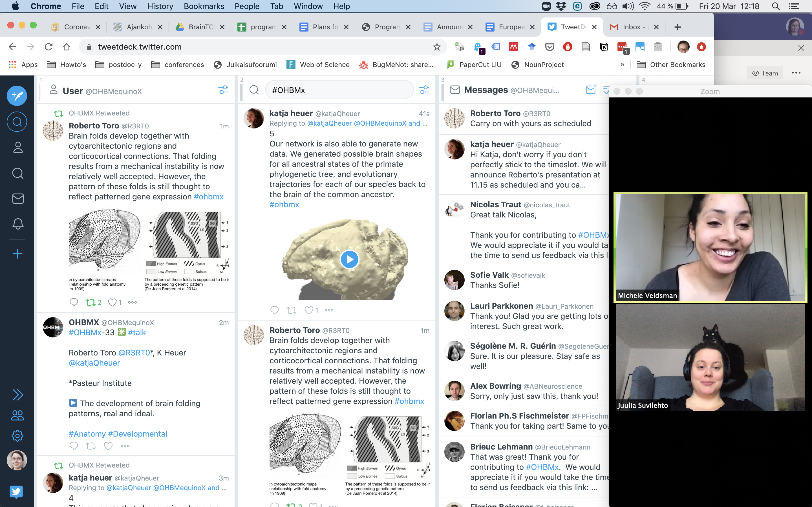The image size is (812, 507).
Task: Like the OHBMX #OHBMx-33 talk tweet
Action: tap(108, 446)
